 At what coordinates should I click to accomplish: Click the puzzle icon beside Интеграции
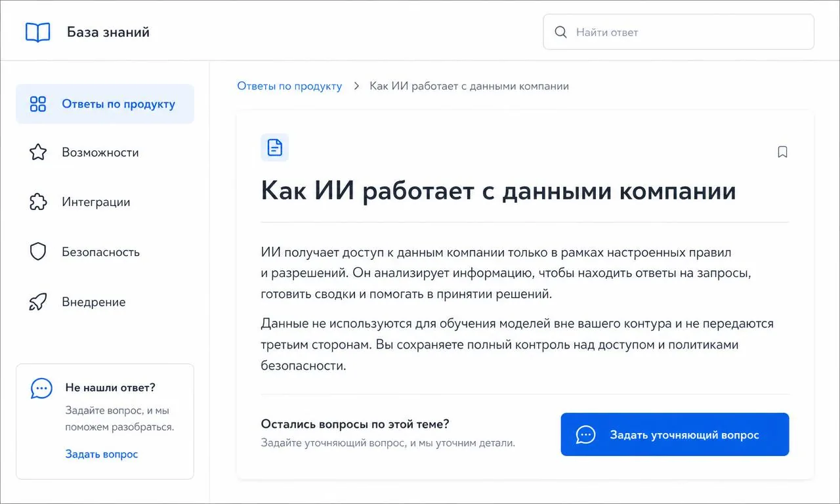[x=38, y=202]
